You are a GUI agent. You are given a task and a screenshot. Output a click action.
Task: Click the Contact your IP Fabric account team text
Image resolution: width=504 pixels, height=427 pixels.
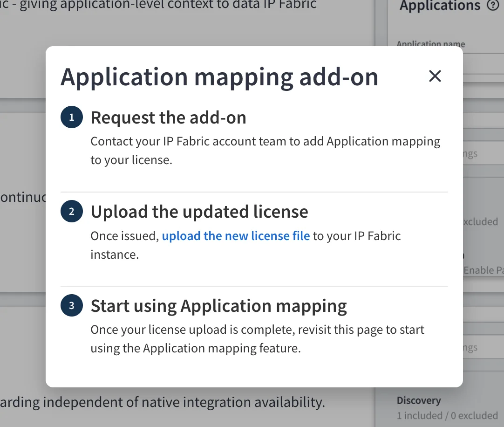[x=265, y=151]
